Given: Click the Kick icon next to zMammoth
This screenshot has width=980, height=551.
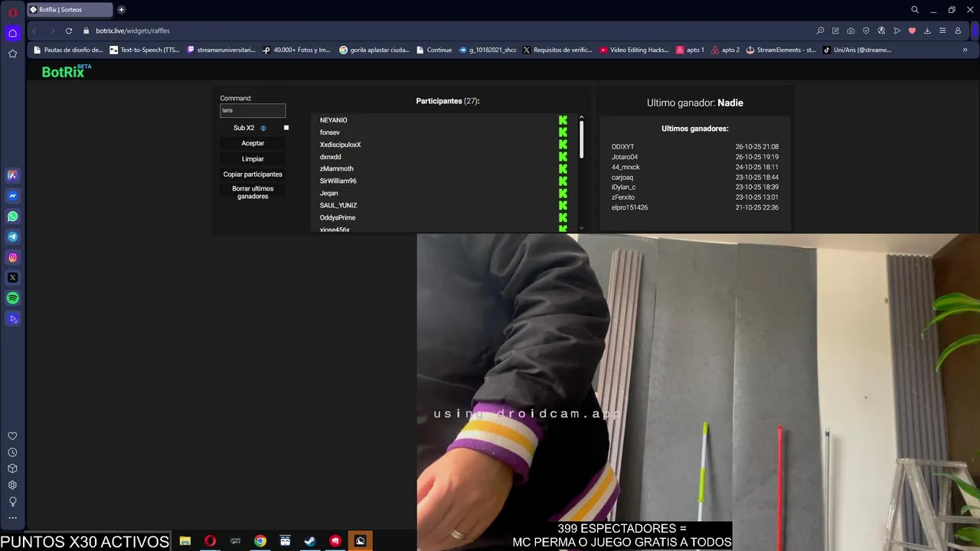Looking at the screenshot, I should [x=563, y=169].
